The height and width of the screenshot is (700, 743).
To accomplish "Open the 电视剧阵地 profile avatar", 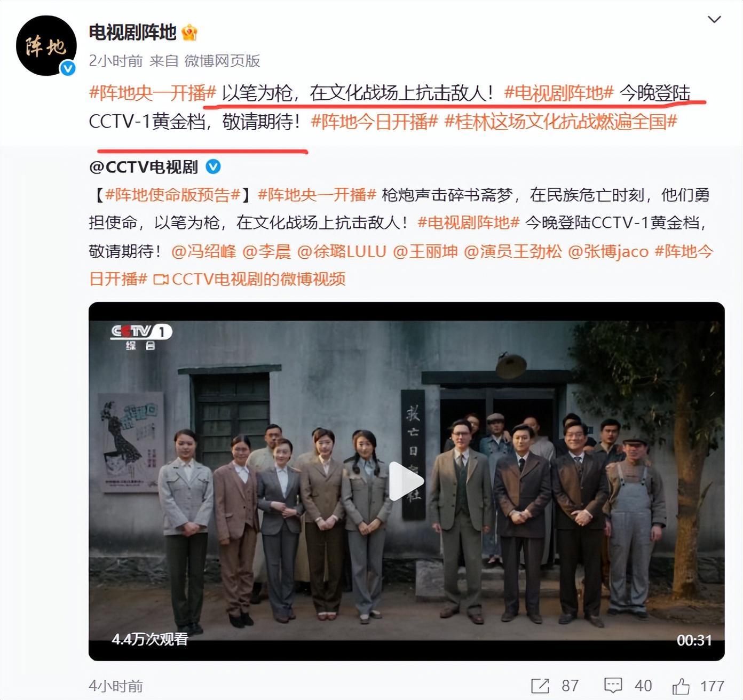I will tap(46, 45).
